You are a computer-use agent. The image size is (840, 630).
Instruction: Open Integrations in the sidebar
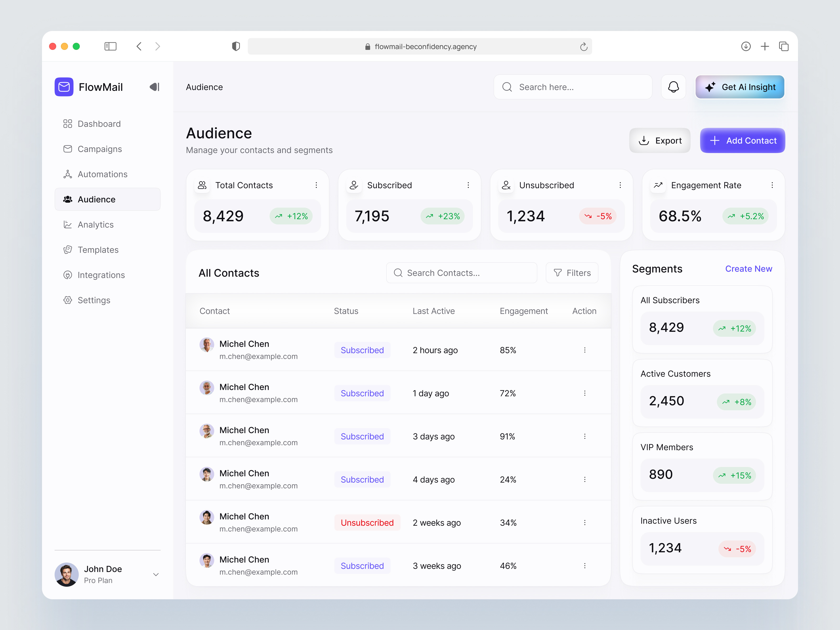(x=107, y=275)
